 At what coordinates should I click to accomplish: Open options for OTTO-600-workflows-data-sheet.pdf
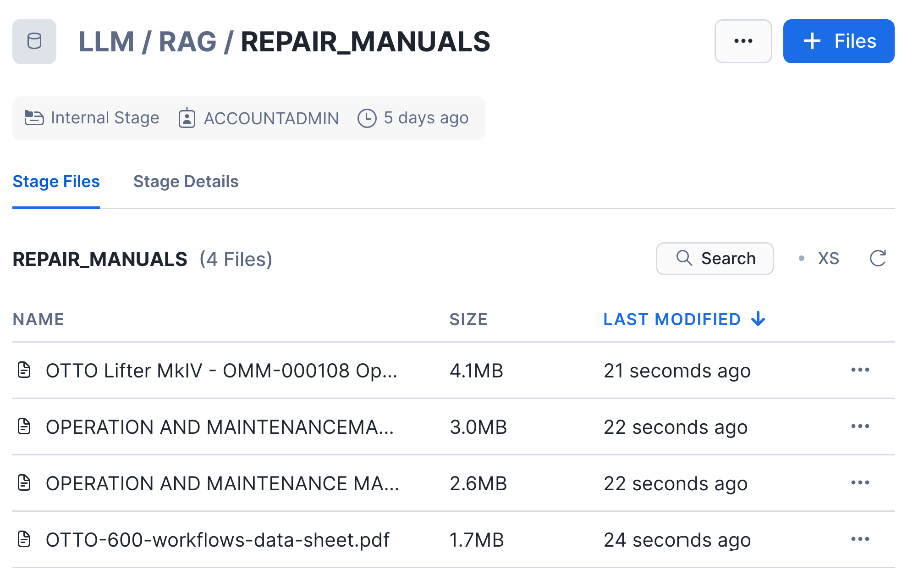860,539
